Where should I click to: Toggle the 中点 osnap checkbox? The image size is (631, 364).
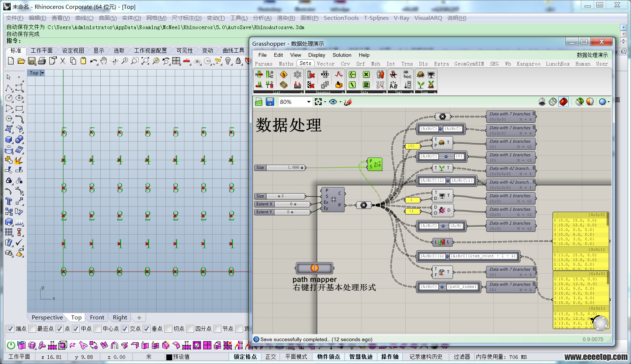click(x=76, y=329)
